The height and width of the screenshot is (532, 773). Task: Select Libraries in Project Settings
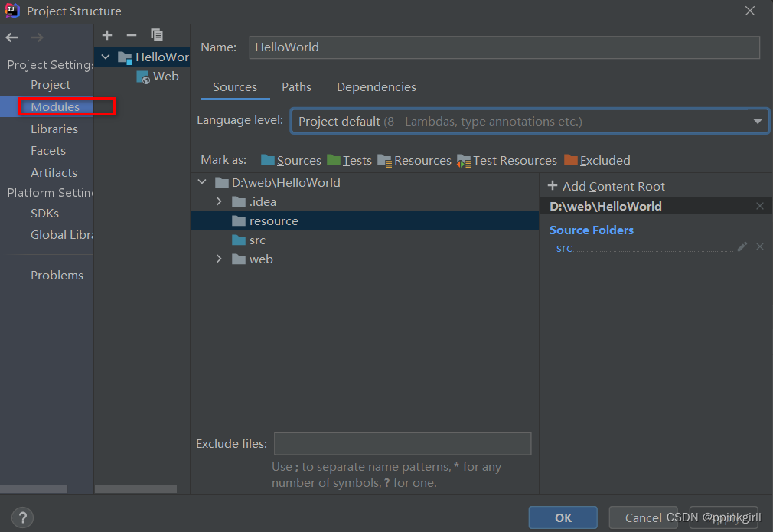[x=54, y=129]
